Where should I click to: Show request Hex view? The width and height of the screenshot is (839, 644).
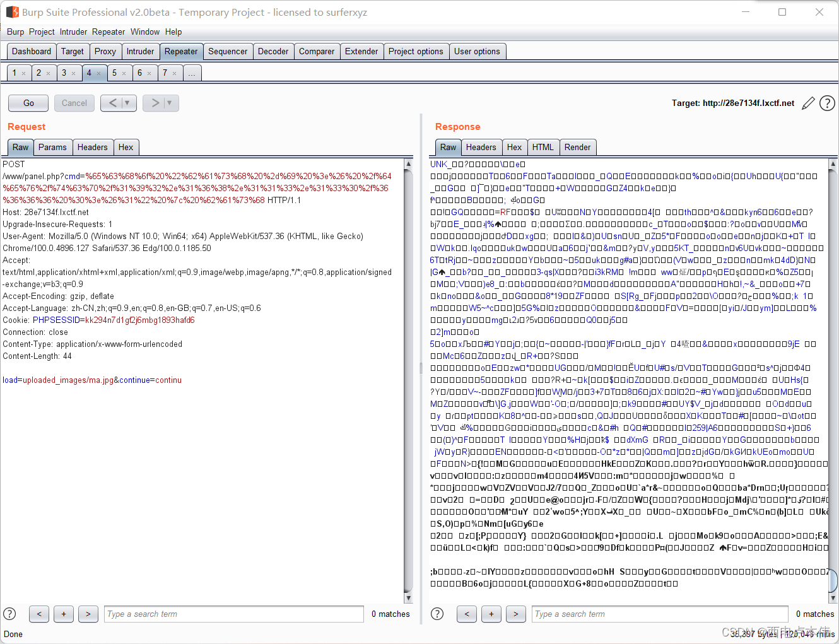click(126, 148)
